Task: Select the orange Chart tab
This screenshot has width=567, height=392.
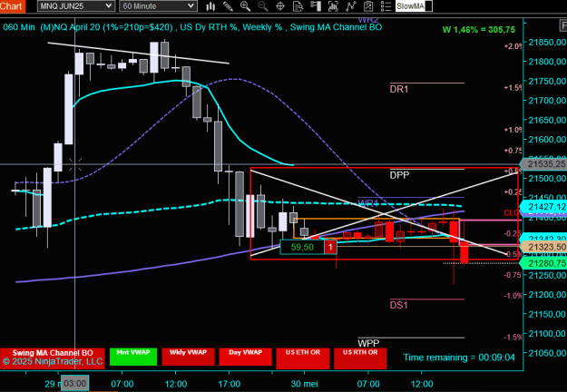Action: 13,6
